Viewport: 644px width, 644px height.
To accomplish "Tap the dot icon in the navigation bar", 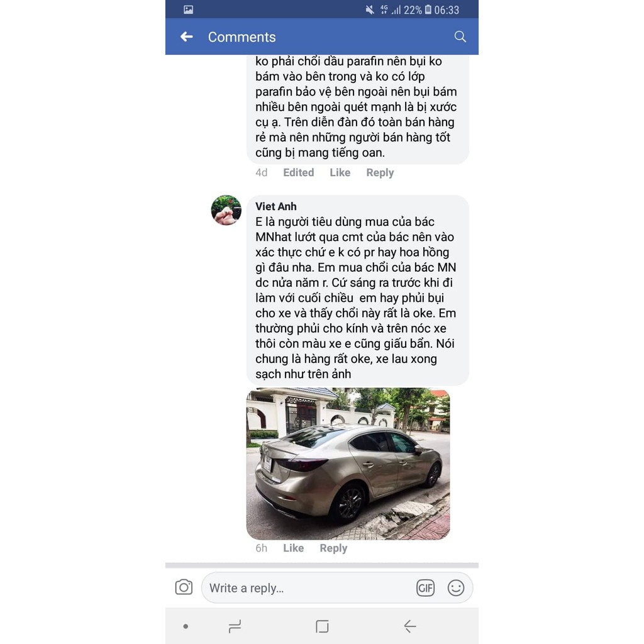I will pyautogui.click(x=186, y=626).
